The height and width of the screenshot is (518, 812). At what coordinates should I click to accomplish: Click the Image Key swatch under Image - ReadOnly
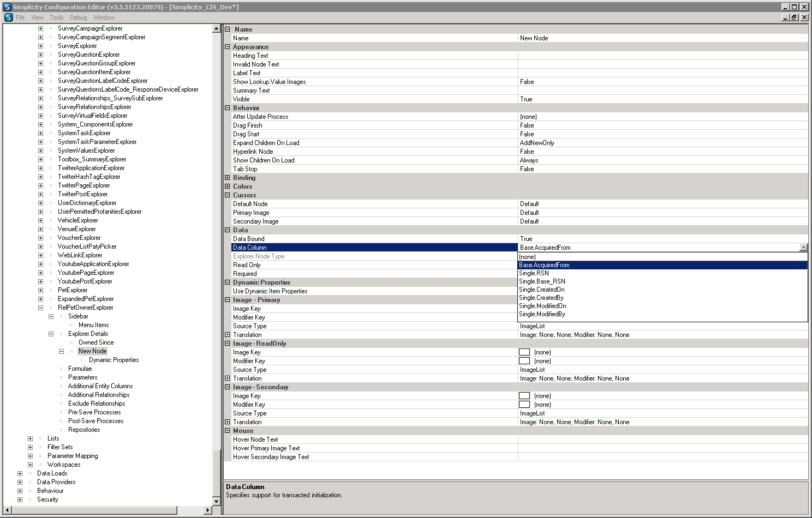click(x=524, y=352)
